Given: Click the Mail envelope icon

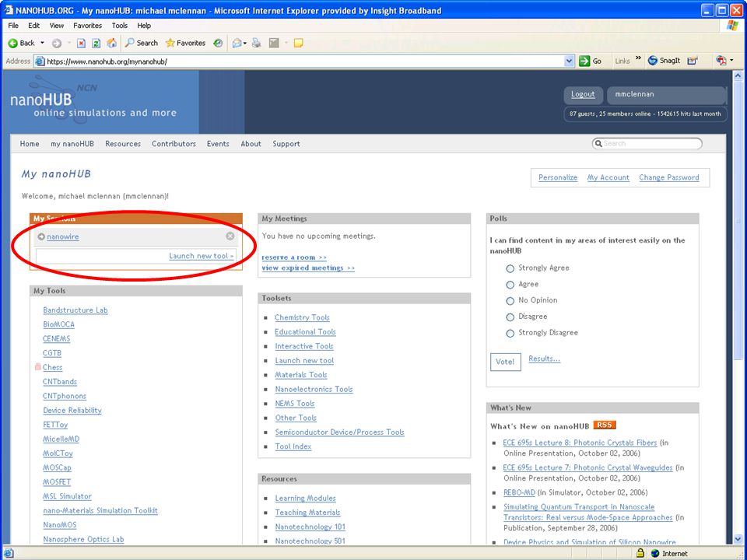Looking at the screenshot, I should [x=237, y=44].
